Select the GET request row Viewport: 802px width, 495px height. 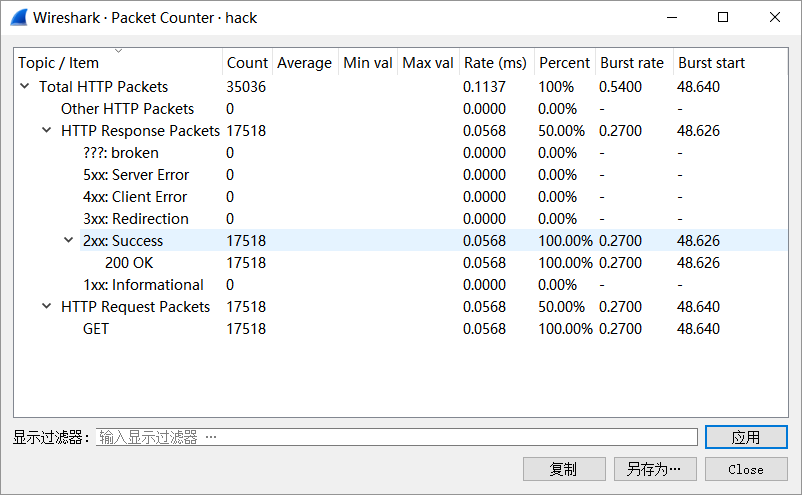(x=96, y=329)
